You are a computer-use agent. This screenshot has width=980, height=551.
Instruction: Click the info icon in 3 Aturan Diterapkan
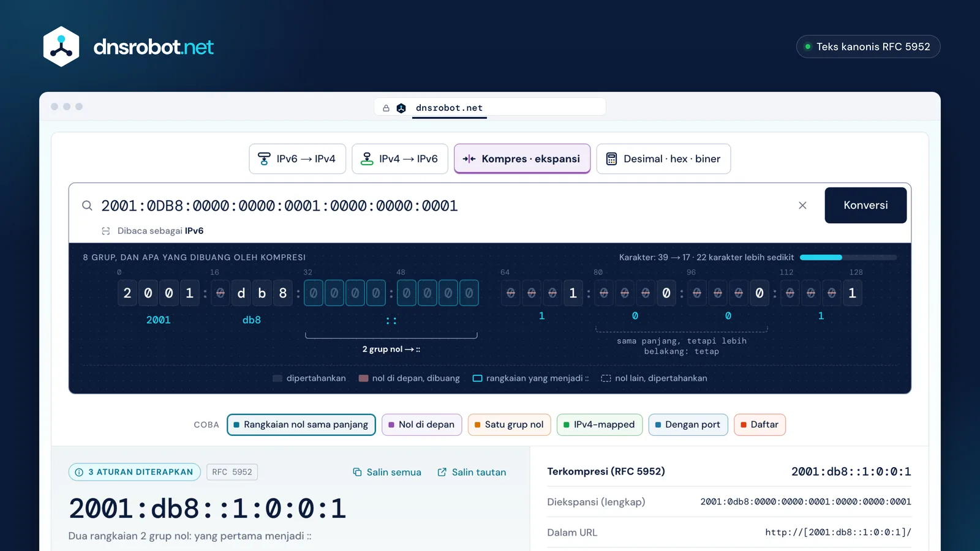pyautogui.click(x=79, y=472)
